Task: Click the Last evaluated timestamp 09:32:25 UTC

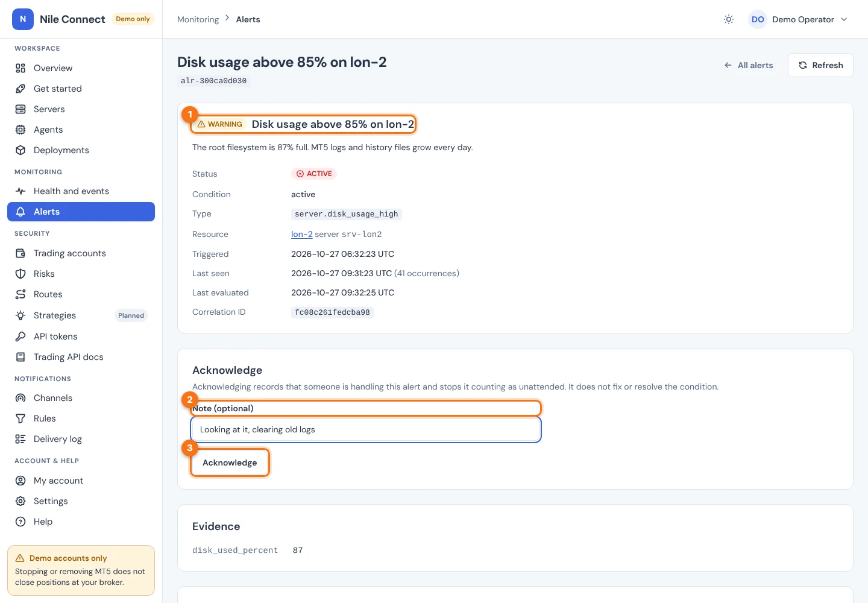Action: [x=342, y=292]
